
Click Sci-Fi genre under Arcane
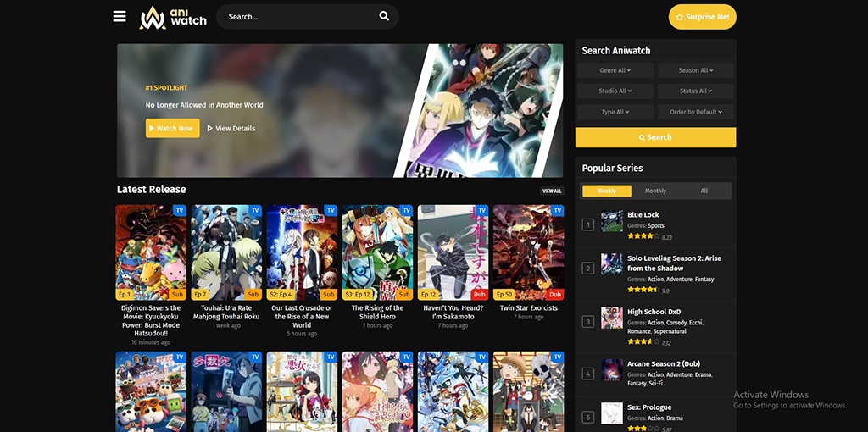655,384
